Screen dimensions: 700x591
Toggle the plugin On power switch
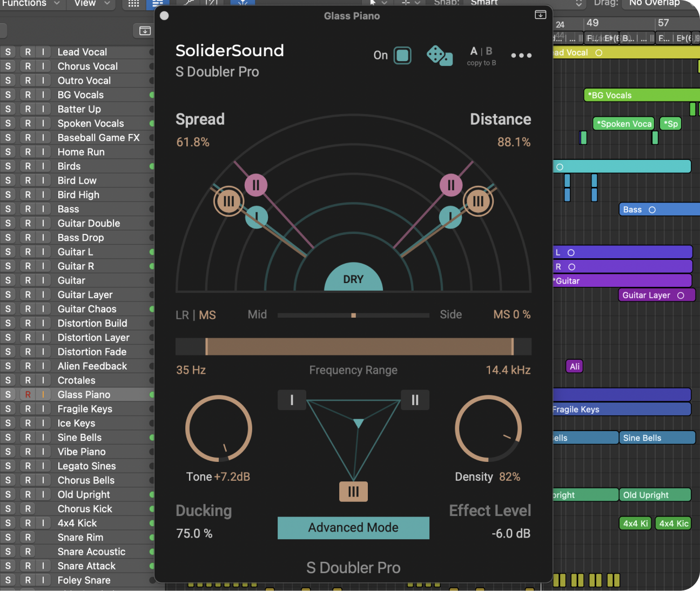pos(402,55)
